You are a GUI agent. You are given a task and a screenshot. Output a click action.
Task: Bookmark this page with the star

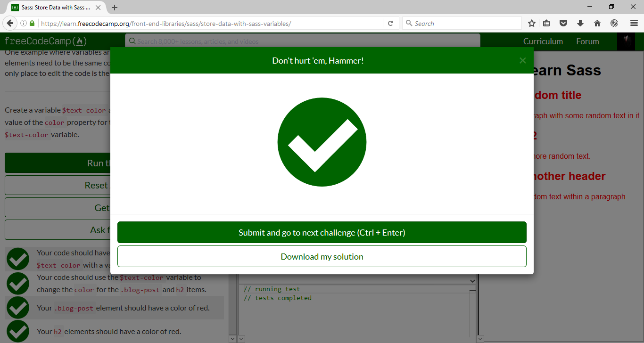coord(531,23)
